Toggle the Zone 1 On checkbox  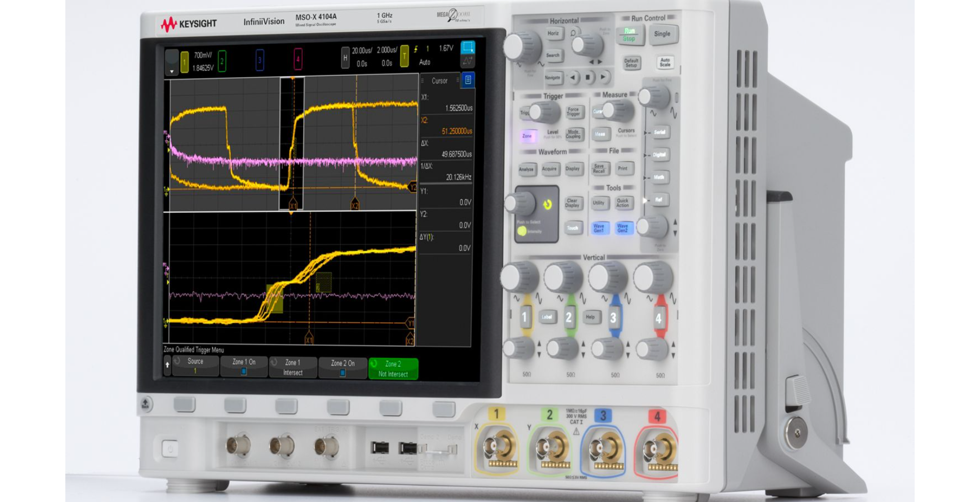(x=244, y=371)
